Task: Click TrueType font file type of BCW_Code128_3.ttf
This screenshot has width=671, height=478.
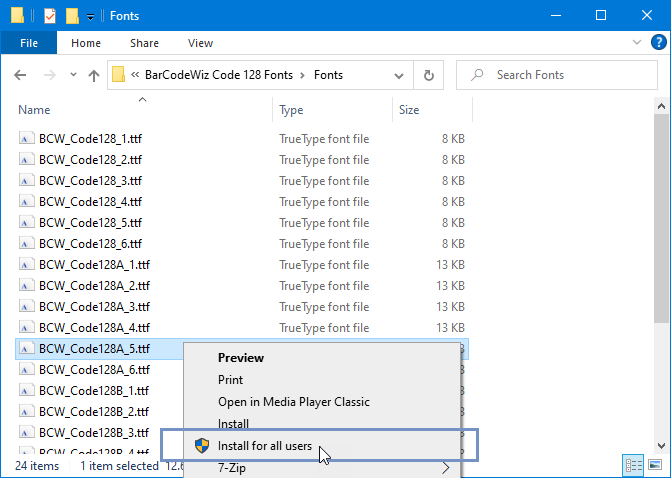Action: tap(324, 181)
